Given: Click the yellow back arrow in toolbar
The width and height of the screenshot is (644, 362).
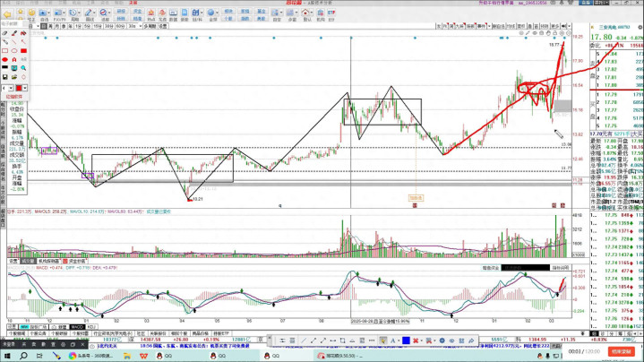Looking at the screenshot, I should (x=9, y=16).
